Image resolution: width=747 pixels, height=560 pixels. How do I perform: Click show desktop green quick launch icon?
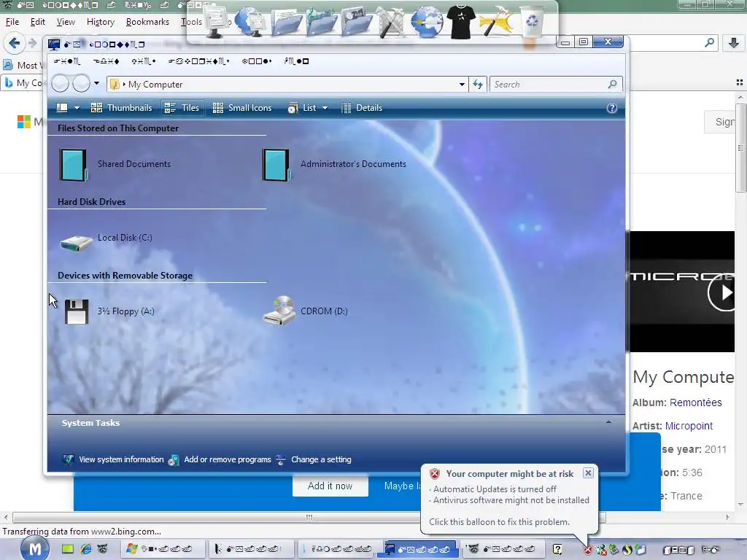(68, 549)
